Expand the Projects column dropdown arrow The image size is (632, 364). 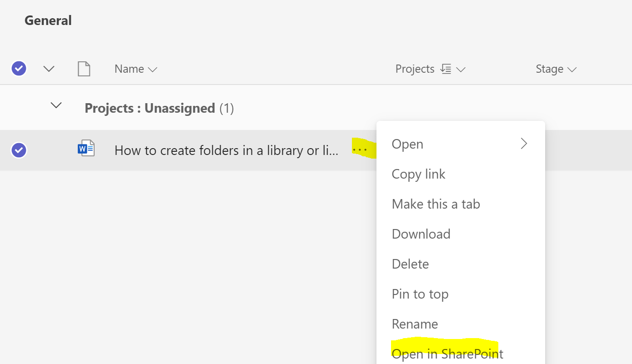coord(461,70)
